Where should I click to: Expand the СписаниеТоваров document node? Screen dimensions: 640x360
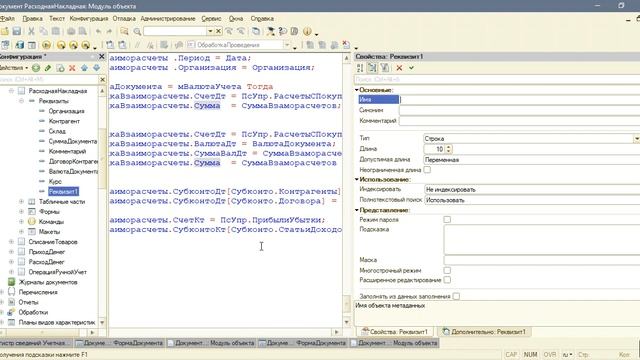(11, 242)
